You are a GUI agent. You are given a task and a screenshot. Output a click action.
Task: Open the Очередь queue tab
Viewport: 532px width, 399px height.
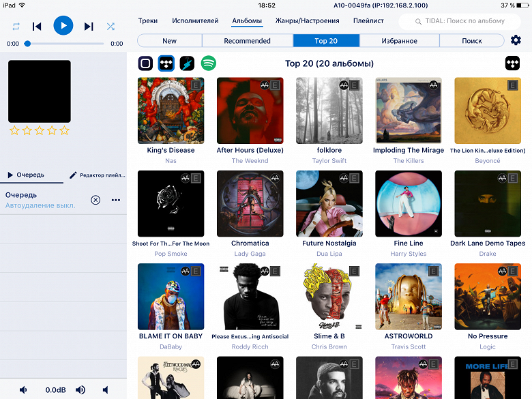(26, 175)
